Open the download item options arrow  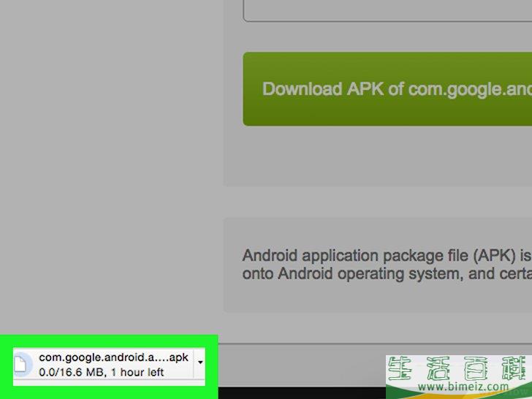[x=200, y=362]
